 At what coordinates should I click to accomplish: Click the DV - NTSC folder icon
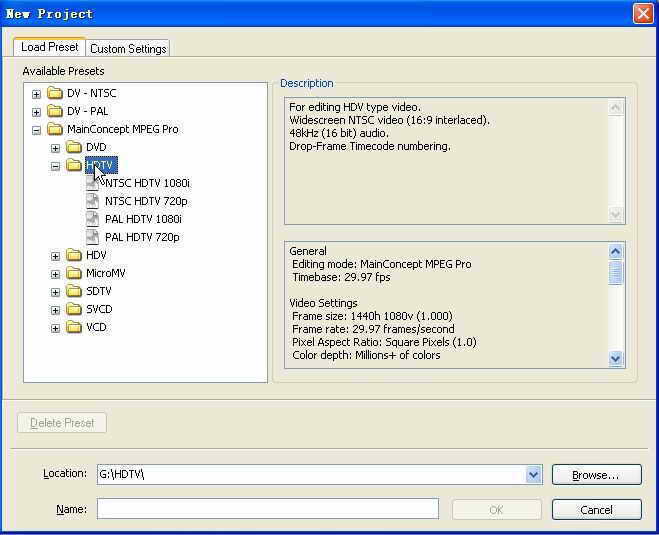click(x=55, y=93)
